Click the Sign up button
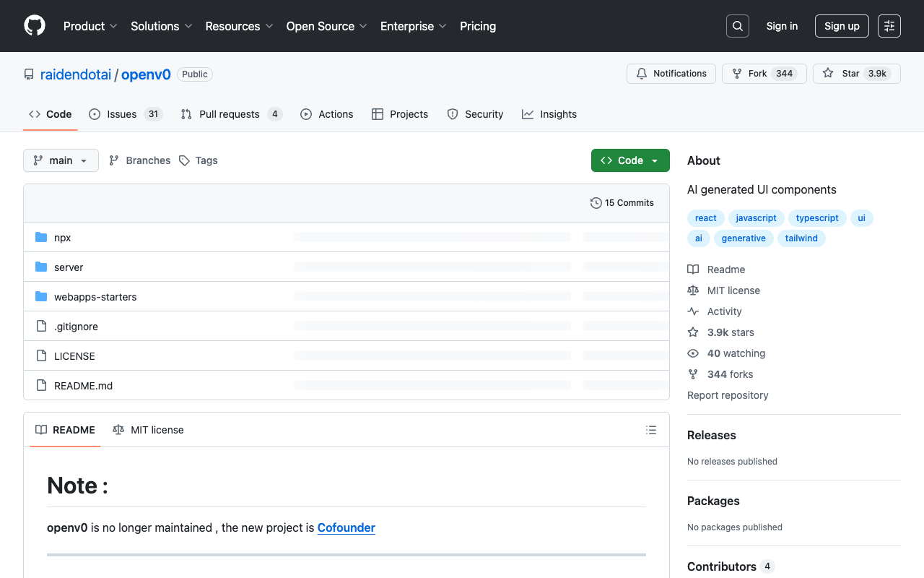 (x=842, y=26)
